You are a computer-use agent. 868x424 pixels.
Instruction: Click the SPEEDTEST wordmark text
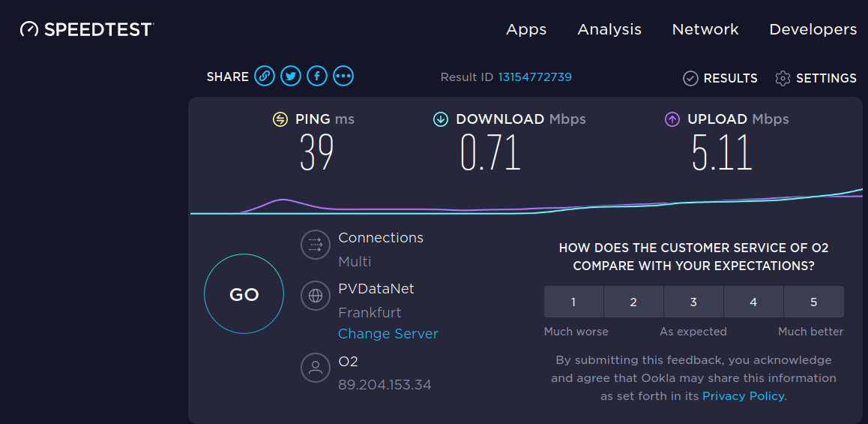click(x=98, y=29)
